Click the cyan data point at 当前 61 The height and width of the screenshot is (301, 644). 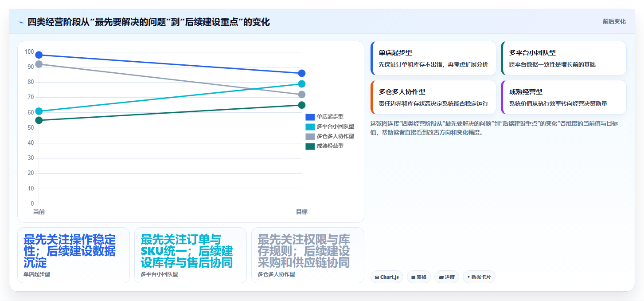39,111
